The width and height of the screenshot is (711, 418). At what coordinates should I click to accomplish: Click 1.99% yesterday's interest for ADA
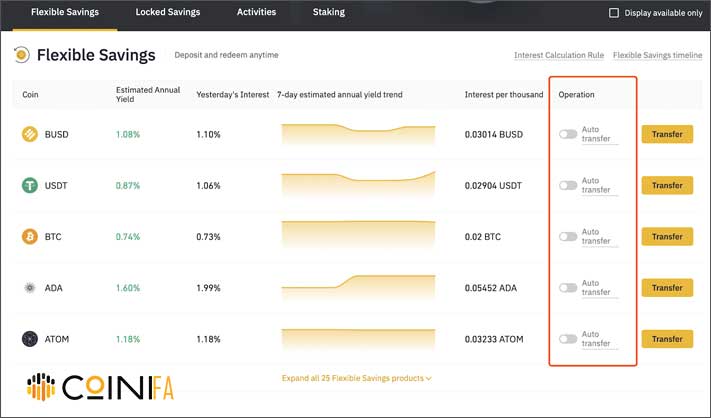tap(208, 288)
